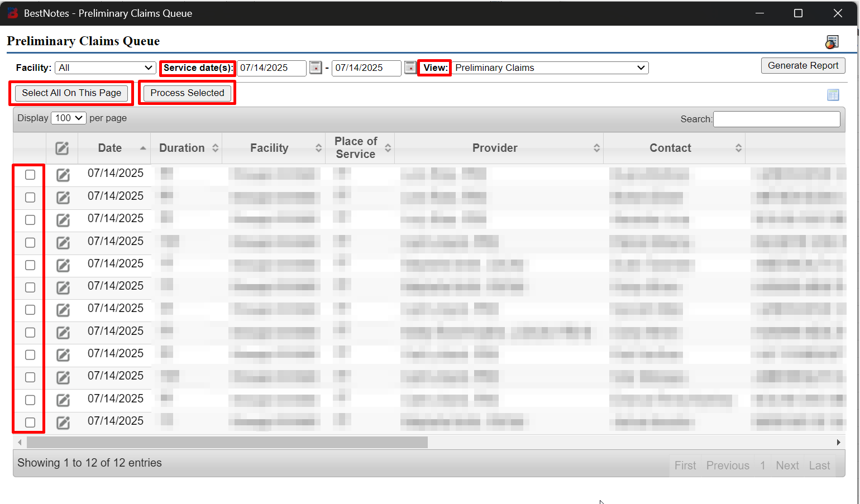Tick the checkbox of the first claim row
The height and width of the screenshot is (504, 860).
30,175
